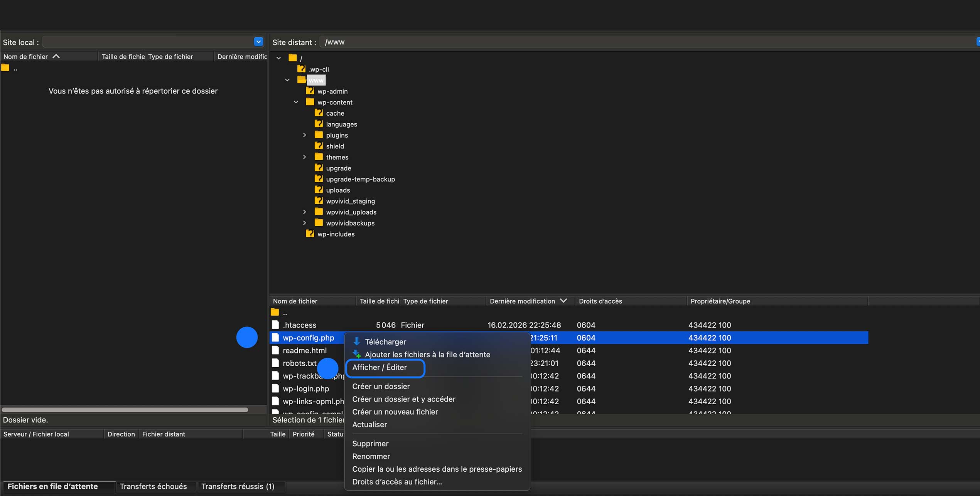Open the Site local dropdown arrow
Screen dimensions: 980x496
click(x=258, y=42)
